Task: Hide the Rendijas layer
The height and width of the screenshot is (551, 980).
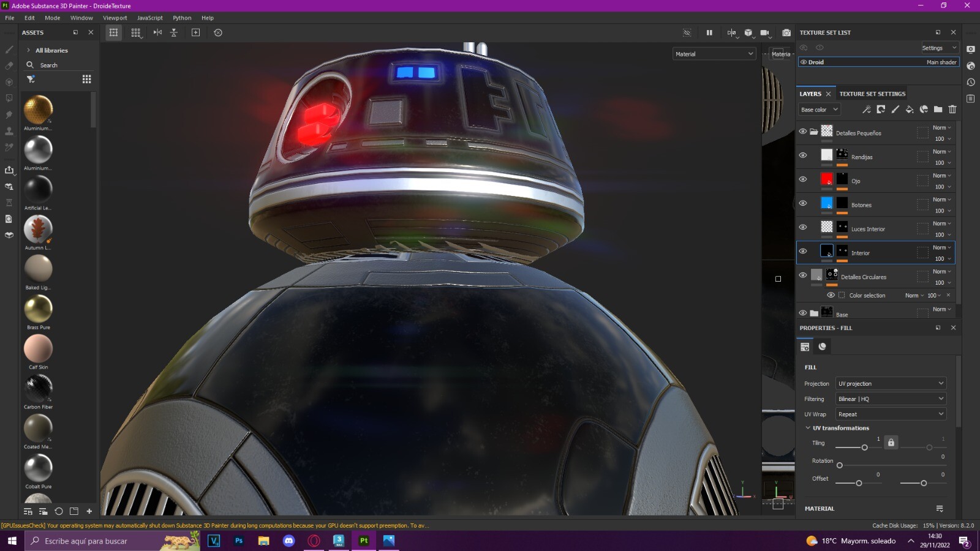Action: 803,155
